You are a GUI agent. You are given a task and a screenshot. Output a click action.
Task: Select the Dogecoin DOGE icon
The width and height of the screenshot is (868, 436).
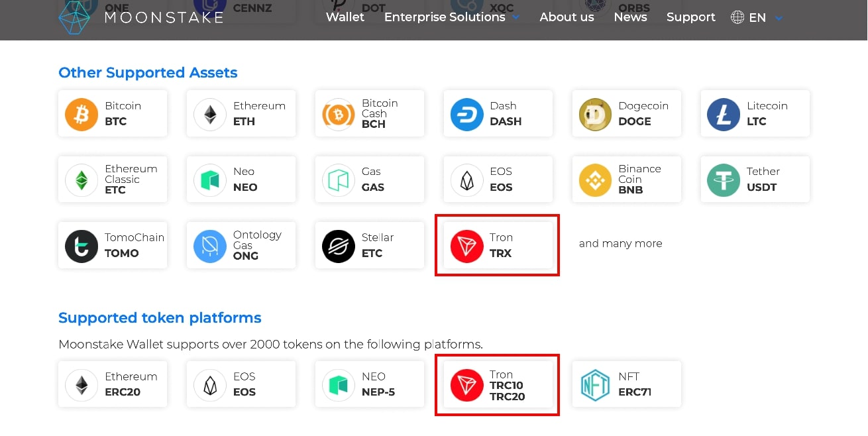[x=595, y=113]
